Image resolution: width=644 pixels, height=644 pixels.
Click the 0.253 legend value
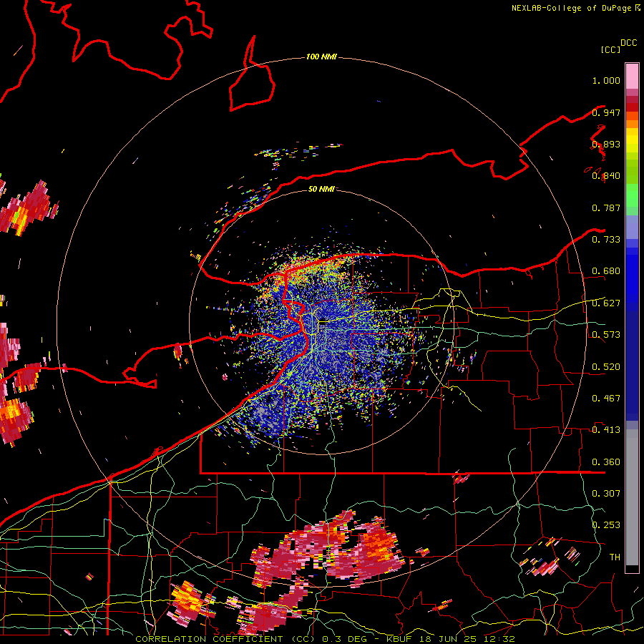(x=606, y=525)
